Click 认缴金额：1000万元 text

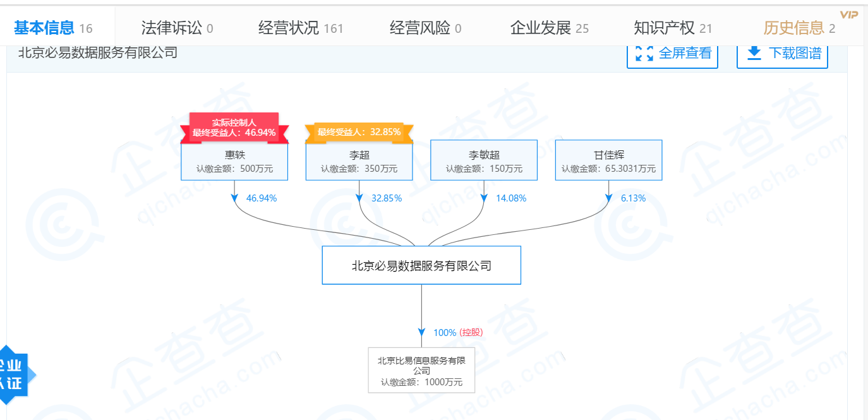pyautogui.click(x=421, y=382)
